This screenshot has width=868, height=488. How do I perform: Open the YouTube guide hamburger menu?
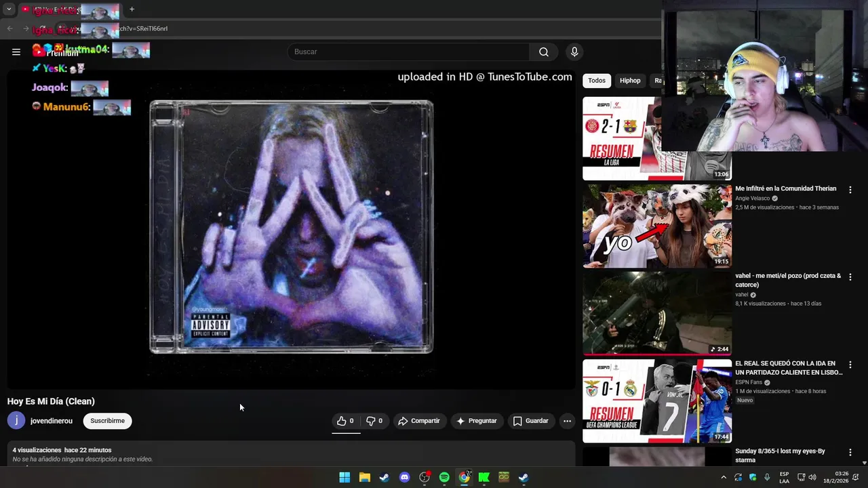(16, 52)
